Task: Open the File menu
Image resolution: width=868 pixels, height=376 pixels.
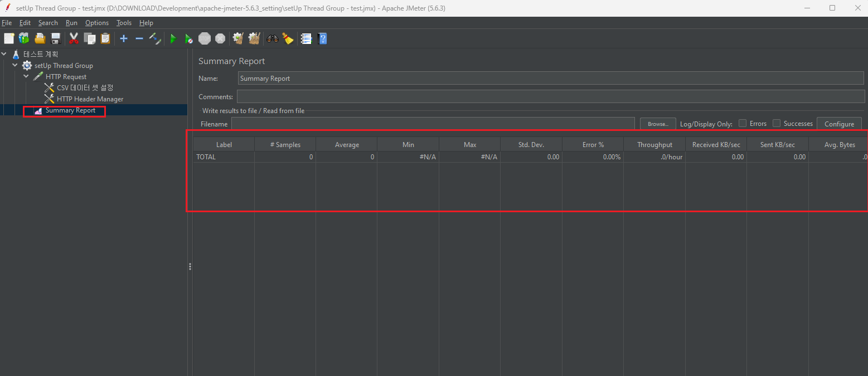Action: 7,23
